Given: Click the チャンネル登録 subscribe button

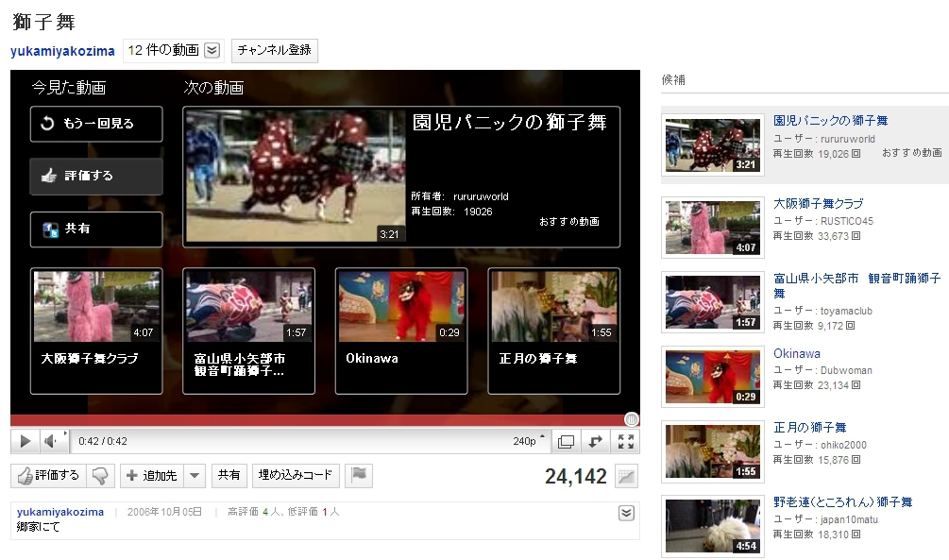Looking at the screenshot, I should pos(274,50).
